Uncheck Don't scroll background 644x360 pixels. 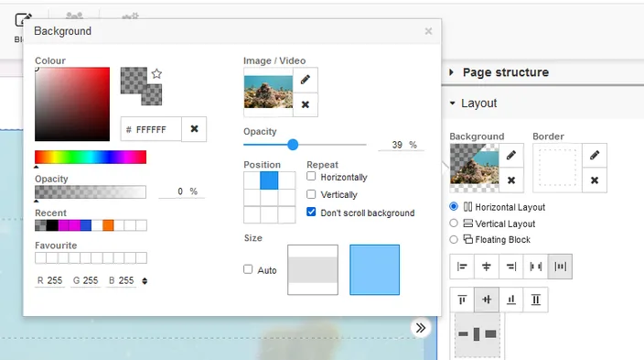click(311, 213)
